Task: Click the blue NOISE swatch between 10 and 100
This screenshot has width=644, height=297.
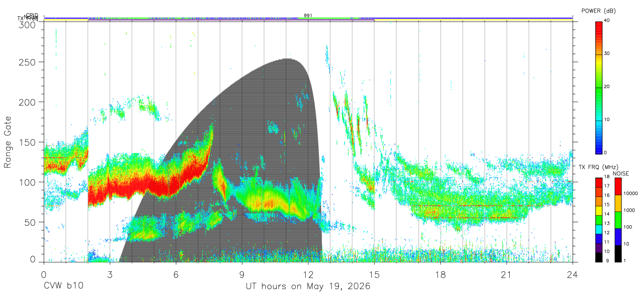Action: click(618, 236)
